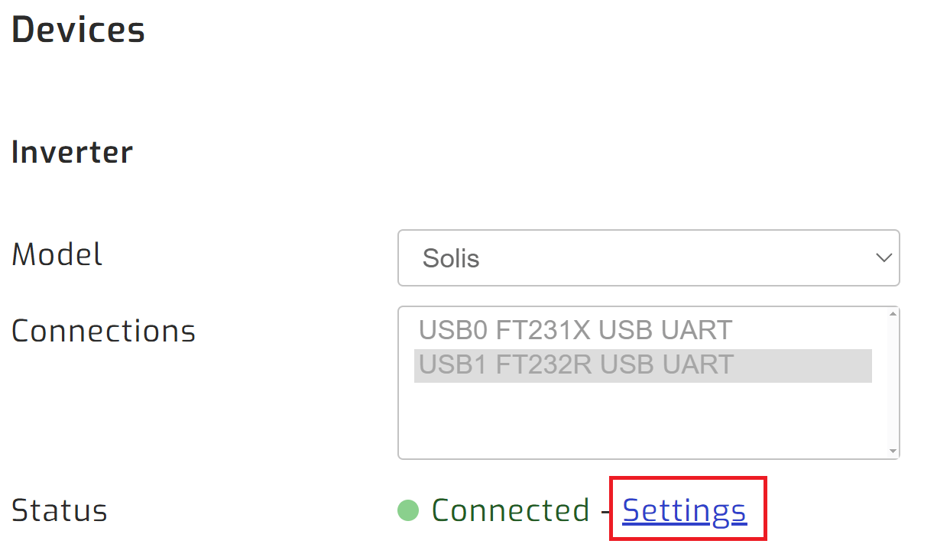Click the Settings hyperlink next to Connected
This screenshot has height=560, width=937.
[x=684, y=510]
